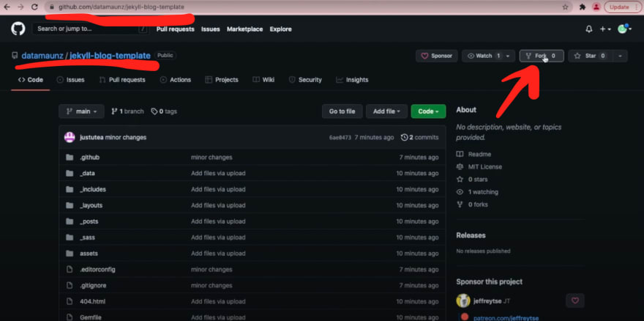Click the .gitignore file icon

coord(70,285)
